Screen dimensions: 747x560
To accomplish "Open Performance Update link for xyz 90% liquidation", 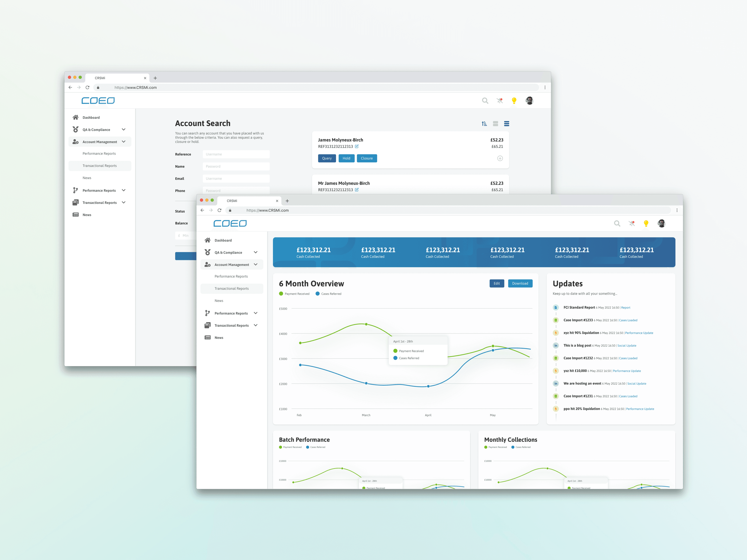I will pos(639,333).
